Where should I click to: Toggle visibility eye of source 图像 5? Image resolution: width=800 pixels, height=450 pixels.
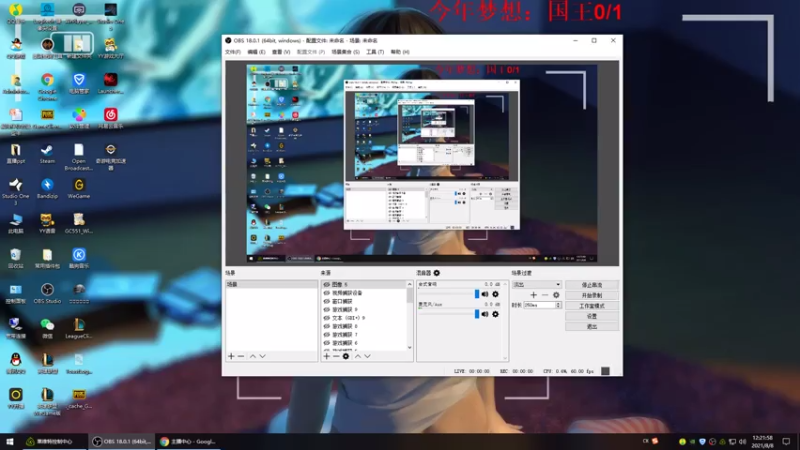[x=327, y=285]
